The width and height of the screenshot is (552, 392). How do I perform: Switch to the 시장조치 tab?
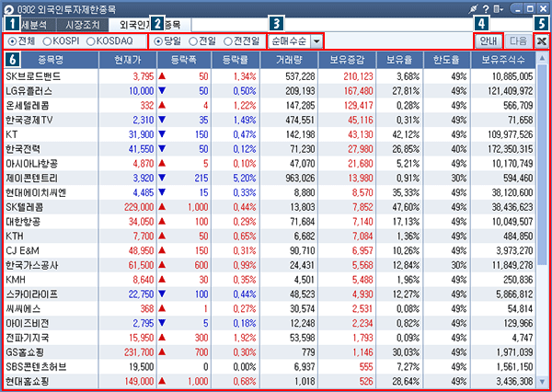[x=83, y=25]
